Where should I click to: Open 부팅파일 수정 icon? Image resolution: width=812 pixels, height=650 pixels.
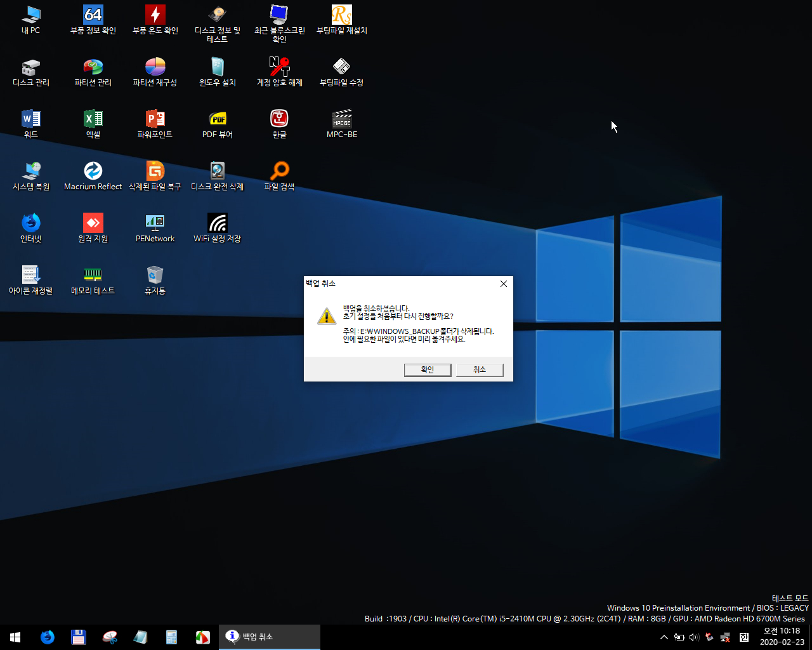pos(341,72)
